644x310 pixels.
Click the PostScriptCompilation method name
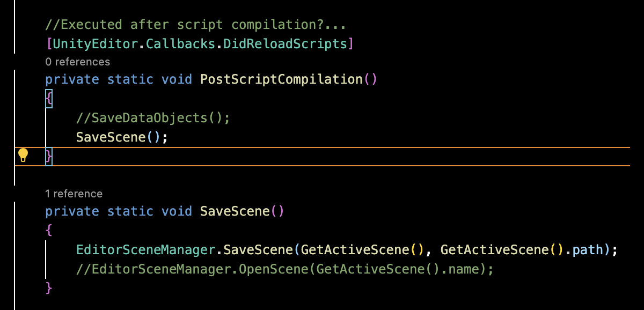pyautogui.click(x=281, y=79)
